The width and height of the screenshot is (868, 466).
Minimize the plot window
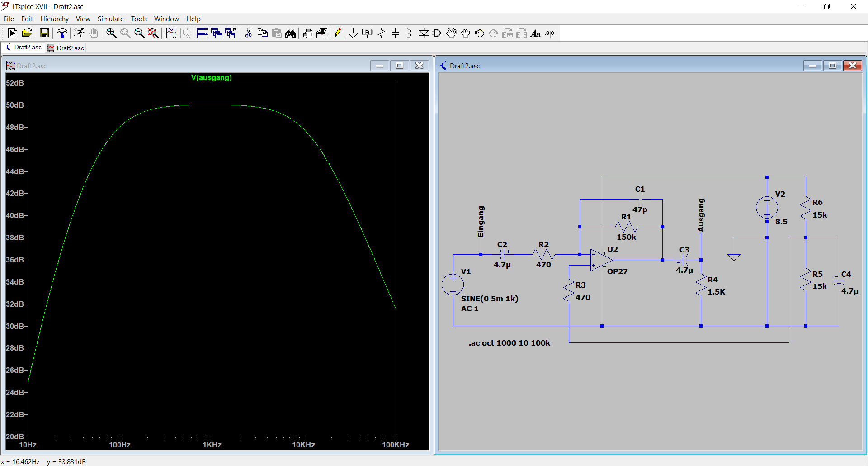pos(379,66)
